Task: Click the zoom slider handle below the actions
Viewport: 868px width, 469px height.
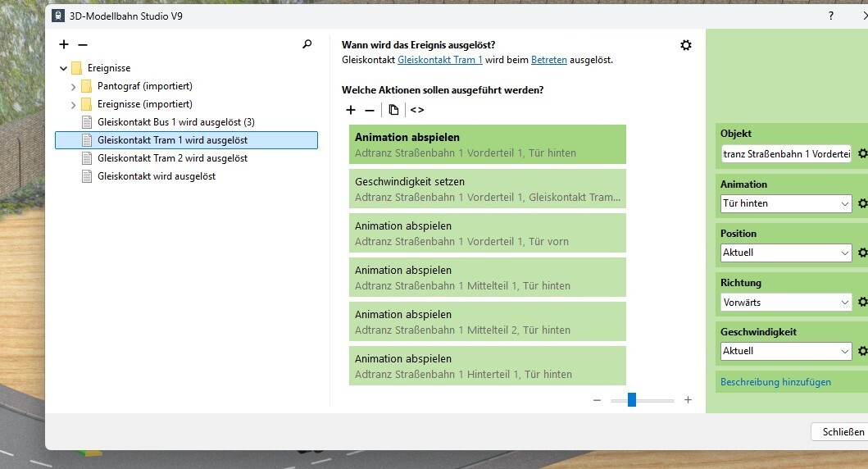Action: 632,400
